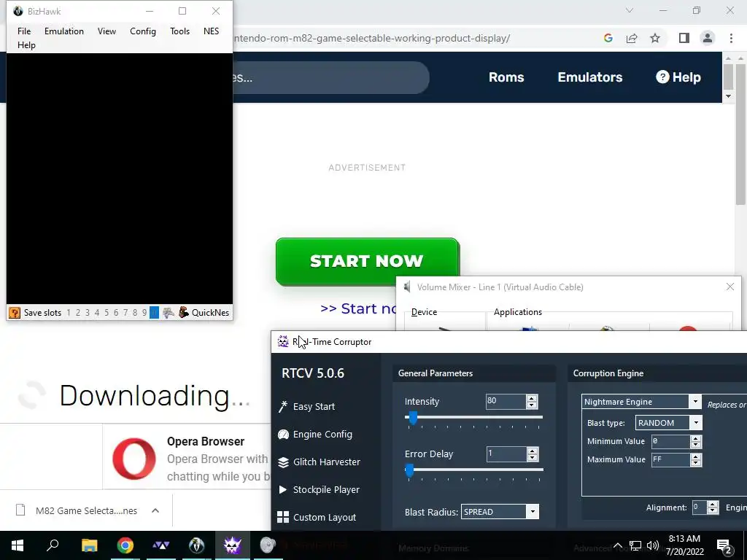This screenshot has height=560, width=747.
Task: Open the BizHawk Emulation menu
Action: click(x=64, y=31)
